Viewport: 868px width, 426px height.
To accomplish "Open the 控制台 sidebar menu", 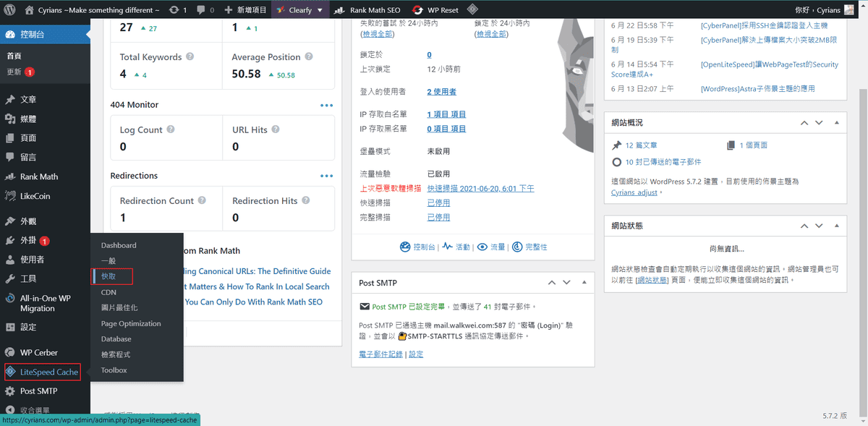I will (x=45, y=34).
